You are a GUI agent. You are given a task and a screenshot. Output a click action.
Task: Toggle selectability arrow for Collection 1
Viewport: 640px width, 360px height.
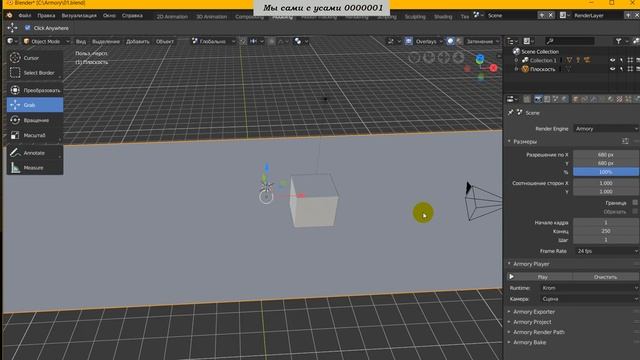[621, 60]
